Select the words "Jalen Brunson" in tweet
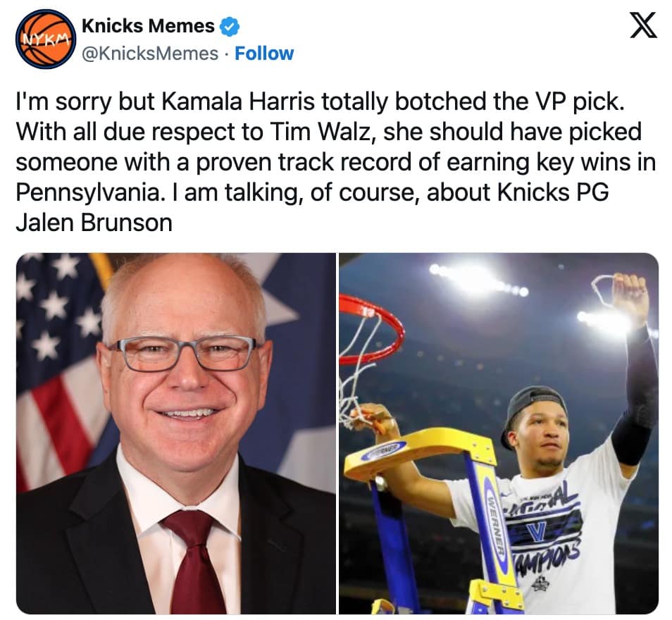672x620 pixels. click(x=94, y=223)
